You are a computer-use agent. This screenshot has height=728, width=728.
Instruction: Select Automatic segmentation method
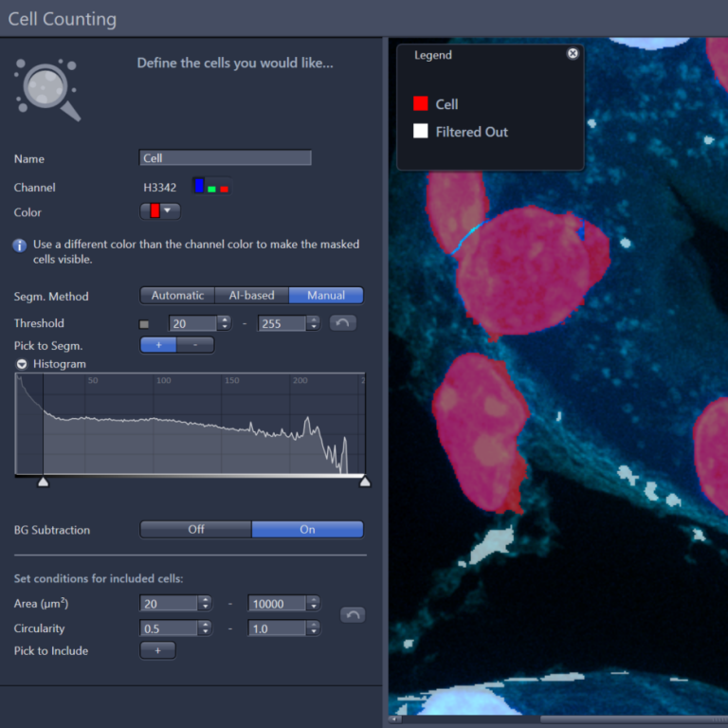pyautogui.click(x=177, y=296)
